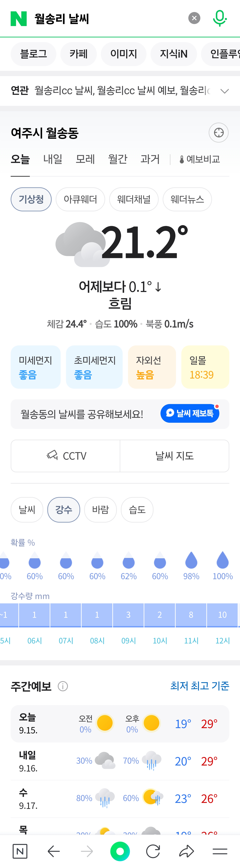Image resolution: width=240 pixels, height=868 pixels.
Task: Open the hamburger menu in the bottom bar
Action: click(x=220, y=851)
